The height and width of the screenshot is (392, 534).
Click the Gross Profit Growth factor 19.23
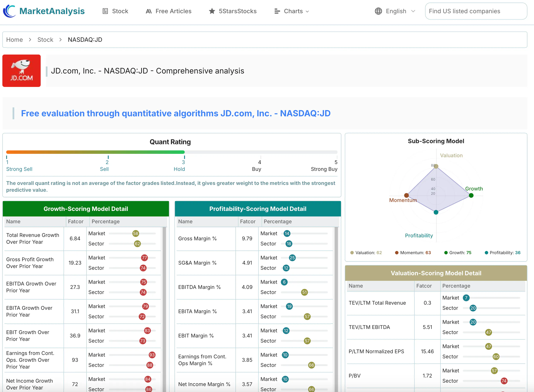[x=75, y=263]
